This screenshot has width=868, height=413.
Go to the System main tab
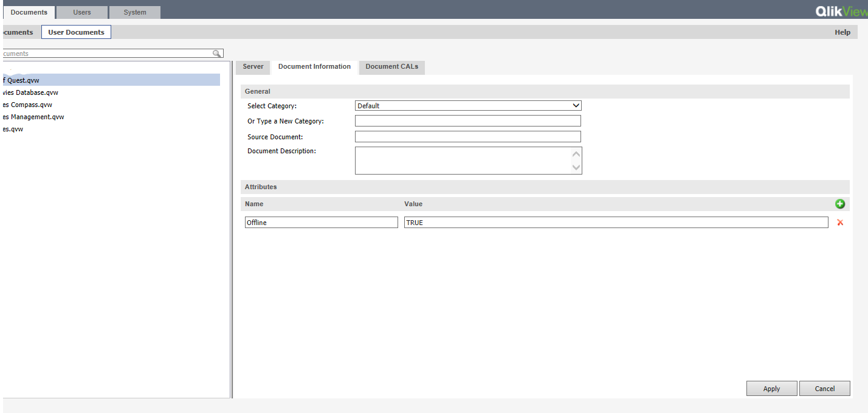pyautogui.click(x=135, y=12)
